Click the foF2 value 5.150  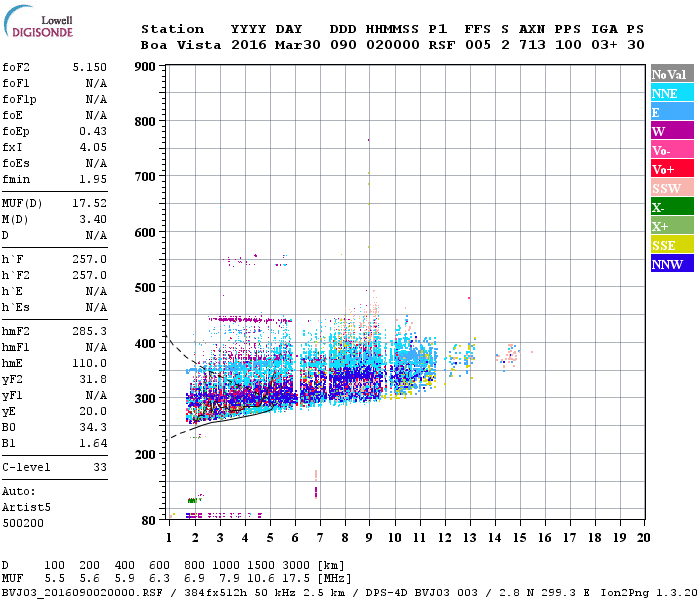[90, 67]
